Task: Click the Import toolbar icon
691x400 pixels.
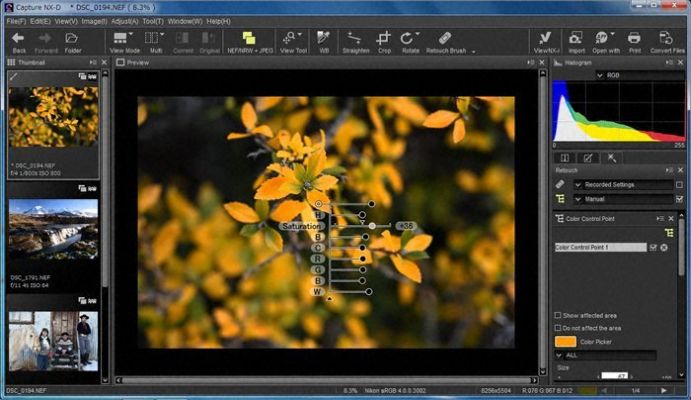Action: tap(577, 41)
